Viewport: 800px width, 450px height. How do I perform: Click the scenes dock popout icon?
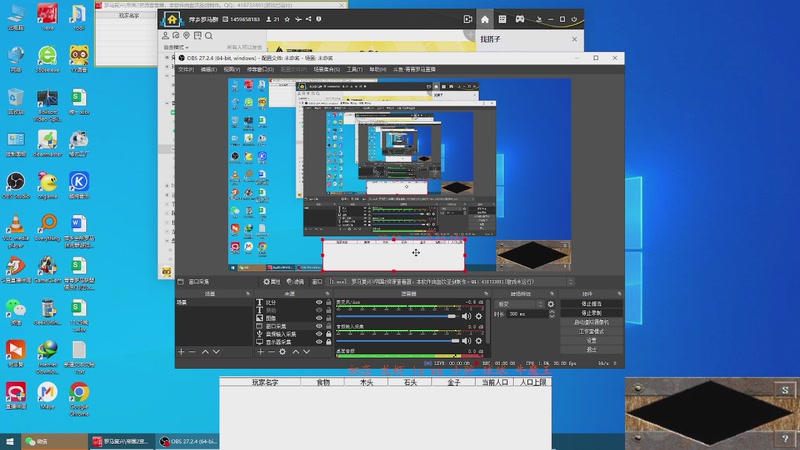[x=248, y=294]
